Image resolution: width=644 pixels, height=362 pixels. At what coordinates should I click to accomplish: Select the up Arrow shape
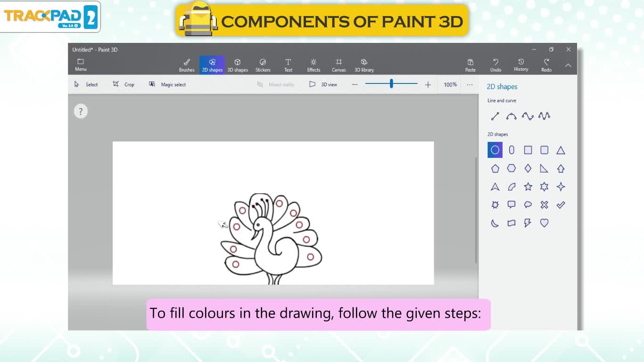(x=561, y=168)
